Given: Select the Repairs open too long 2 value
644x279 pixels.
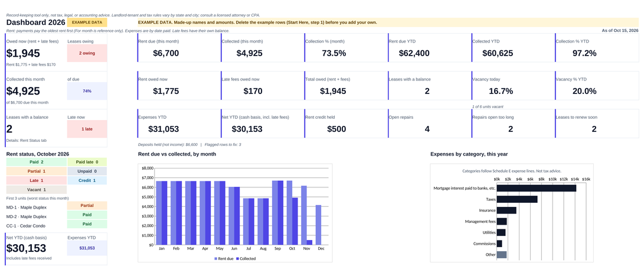Looking at the screenshot, I should pos(511,129).
